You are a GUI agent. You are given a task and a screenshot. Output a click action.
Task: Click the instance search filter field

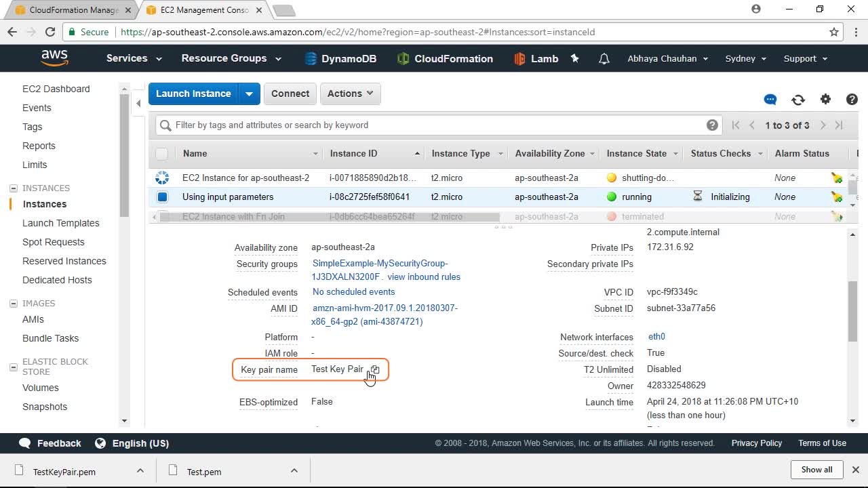434,125
